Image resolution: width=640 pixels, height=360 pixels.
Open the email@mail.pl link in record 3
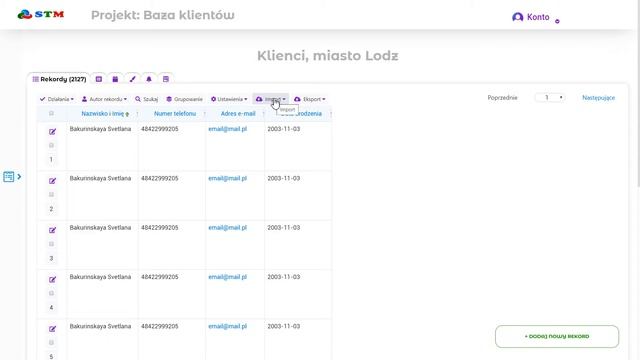228,228
